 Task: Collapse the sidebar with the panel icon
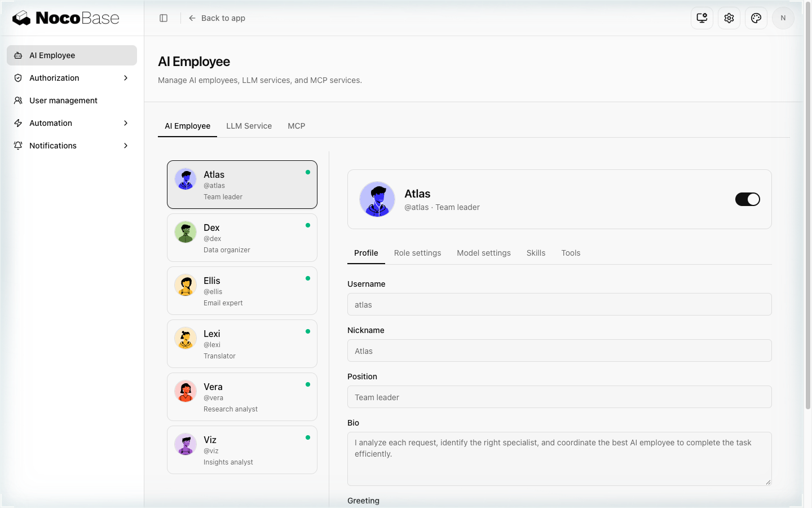click(x=164, y=18)
